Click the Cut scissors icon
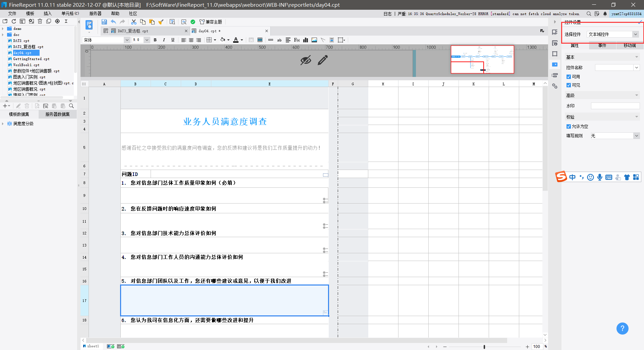Image resolution: width=644 pixels, height=350 pixels. pyautogui.click(x=133, y=22)
